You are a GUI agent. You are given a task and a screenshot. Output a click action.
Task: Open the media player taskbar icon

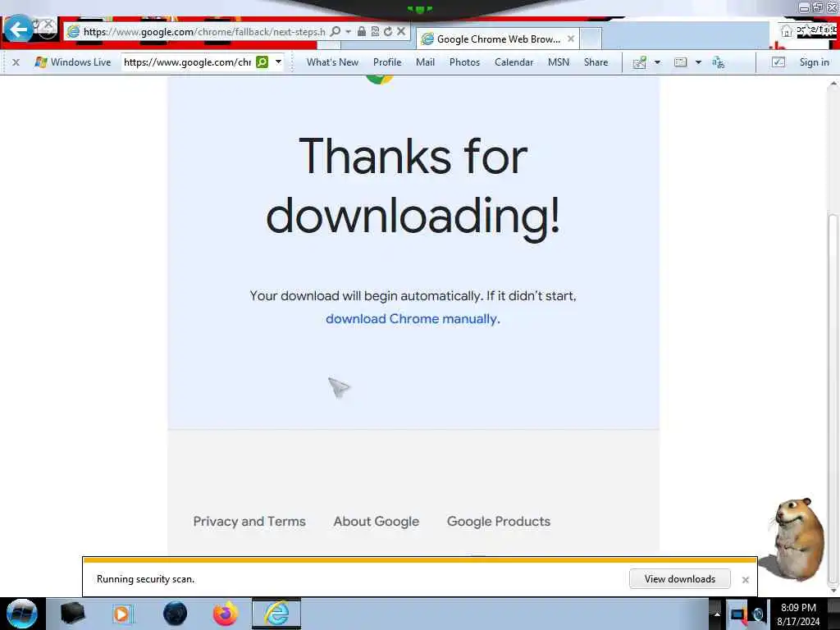coord(121,614)
